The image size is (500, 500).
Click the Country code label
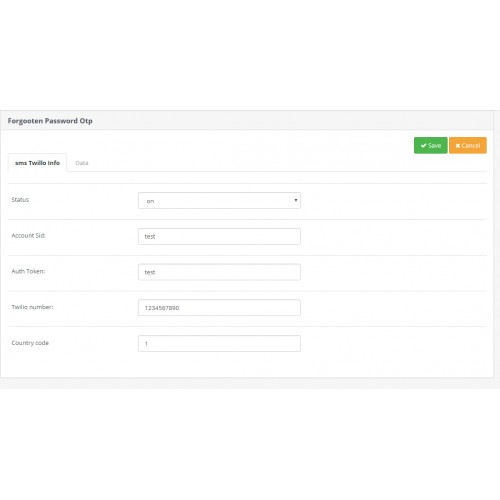30,343
